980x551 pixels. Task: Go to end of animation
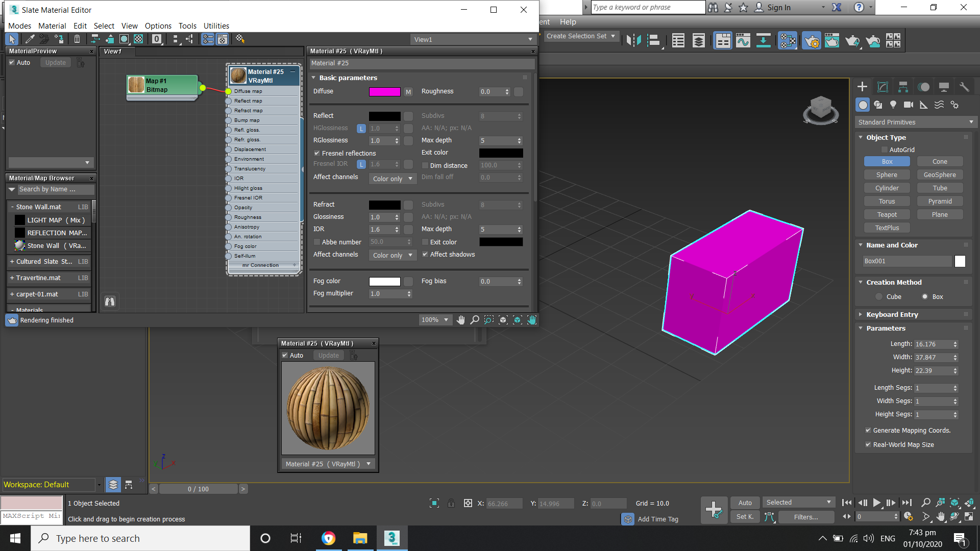coord(906,503)
